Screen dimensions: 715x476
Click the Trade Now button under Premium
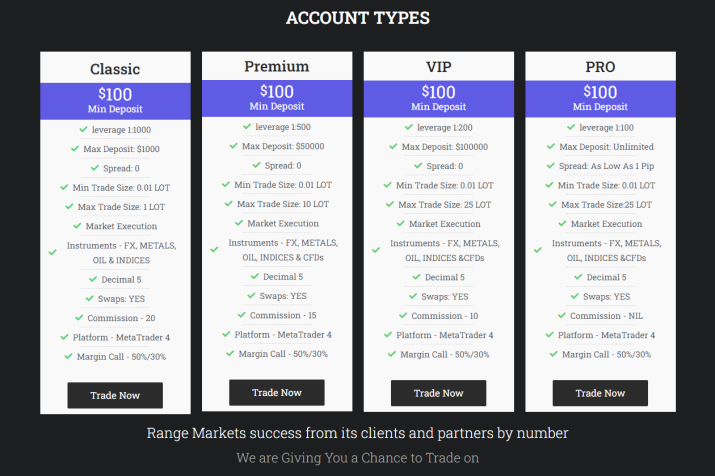click(x=277, y=393)
